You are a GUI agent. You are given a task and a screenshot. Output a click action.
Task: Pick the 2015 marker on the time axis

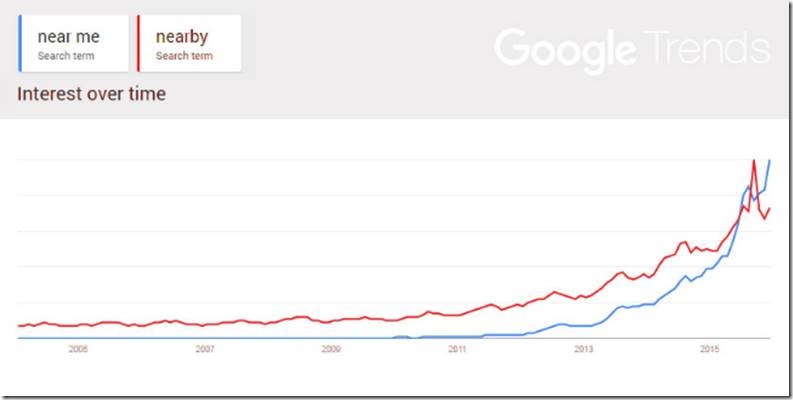710,350
